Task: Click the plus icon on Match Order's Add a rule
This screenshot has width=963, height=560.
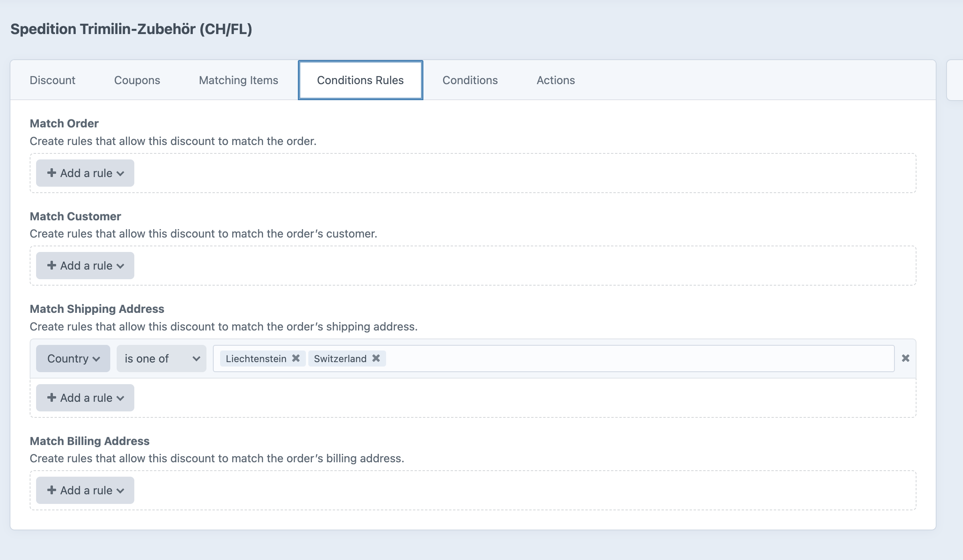Action: pyautogui.click(x=52, y=173)
